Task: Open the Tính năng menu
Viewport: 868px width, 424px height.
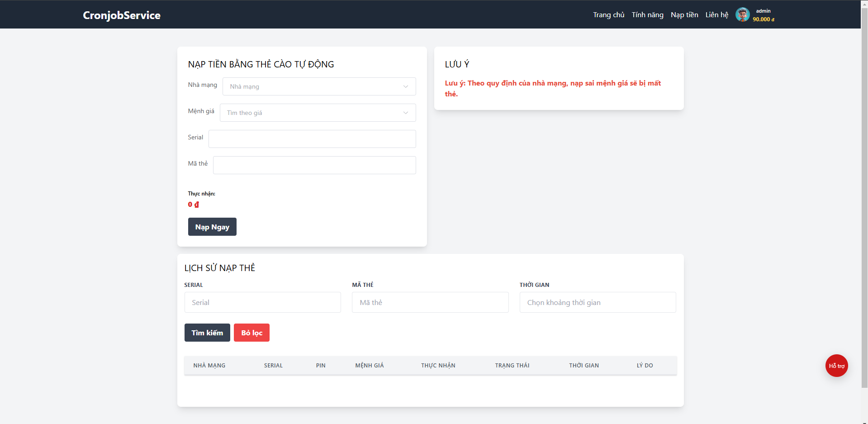Action: pos(647,15)
